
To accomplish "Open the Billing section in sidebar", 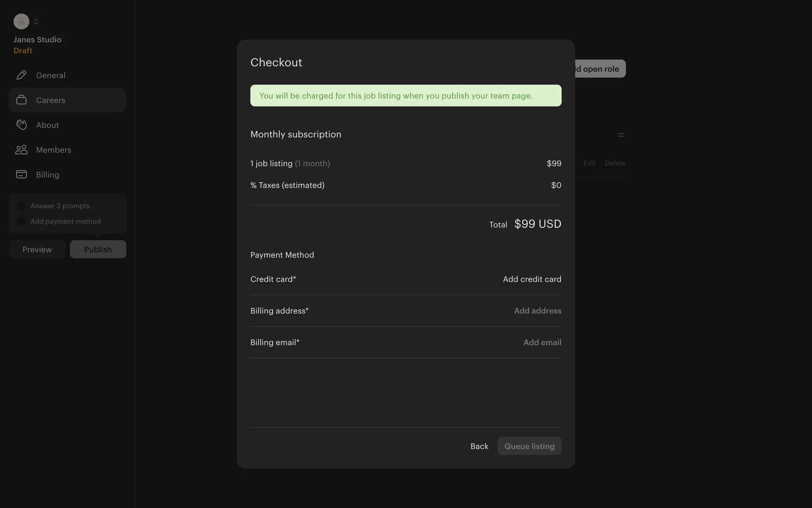I will coord(47,175).
